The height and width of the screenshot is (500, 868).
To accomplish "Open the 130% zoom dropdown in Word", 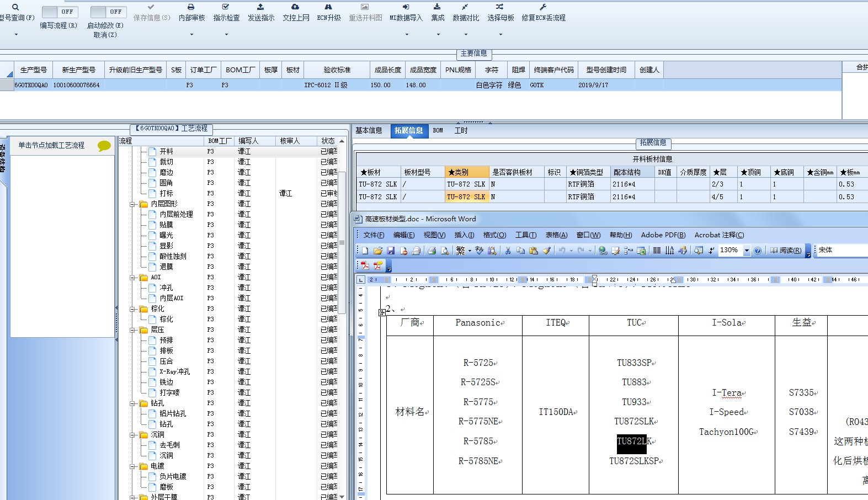I will point(747,251).
